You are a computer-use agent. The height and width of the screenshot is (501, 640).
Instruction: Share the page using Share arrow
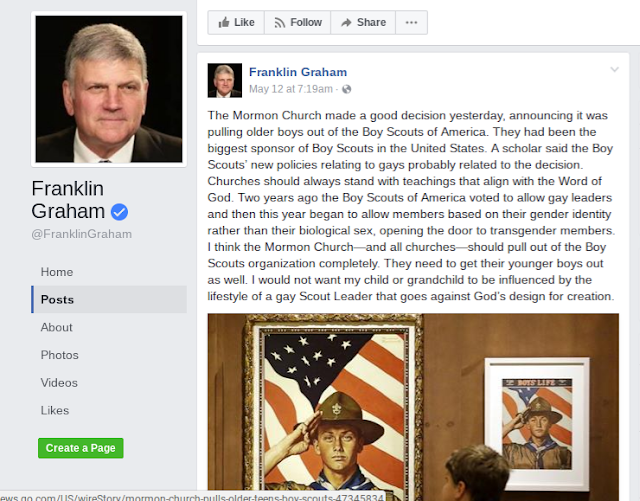click(x=363, y=22)
